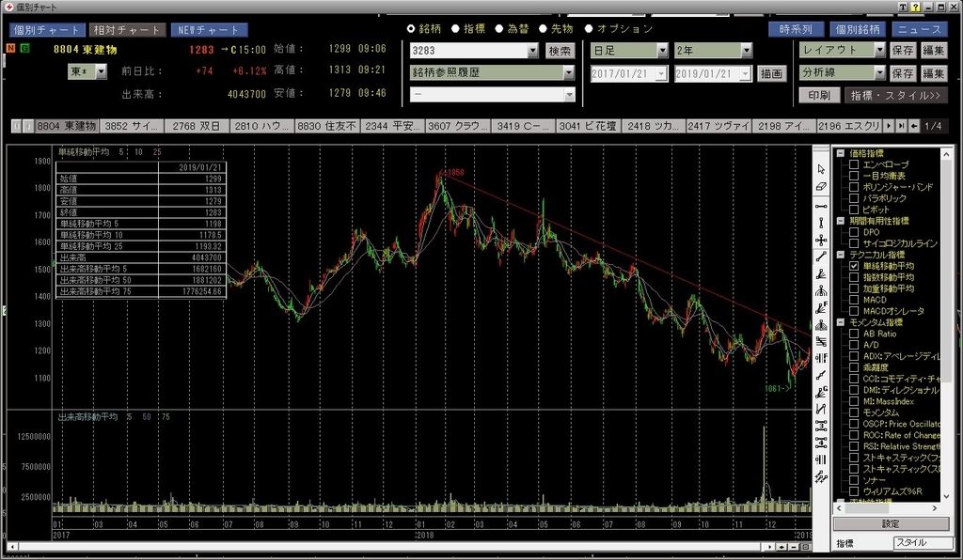Click the 設定 button under indicator list
The width and height of the screenshot is (963, 560).
click(x=891, y=523)
